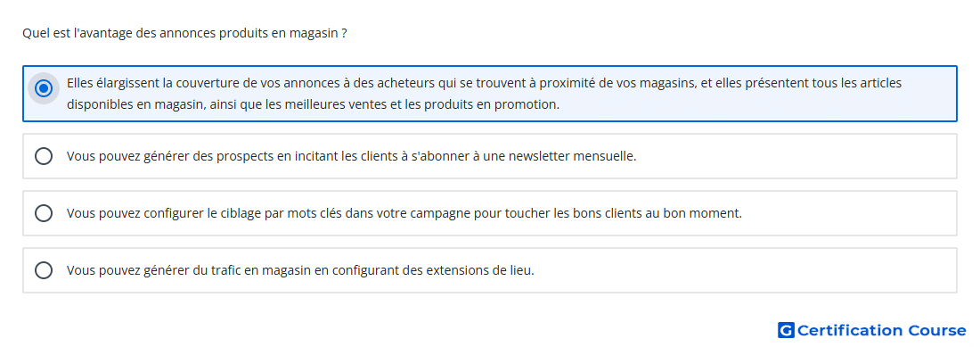
Task: Choose the radio button for ciblage par mots clés
Action: [43, 213]
